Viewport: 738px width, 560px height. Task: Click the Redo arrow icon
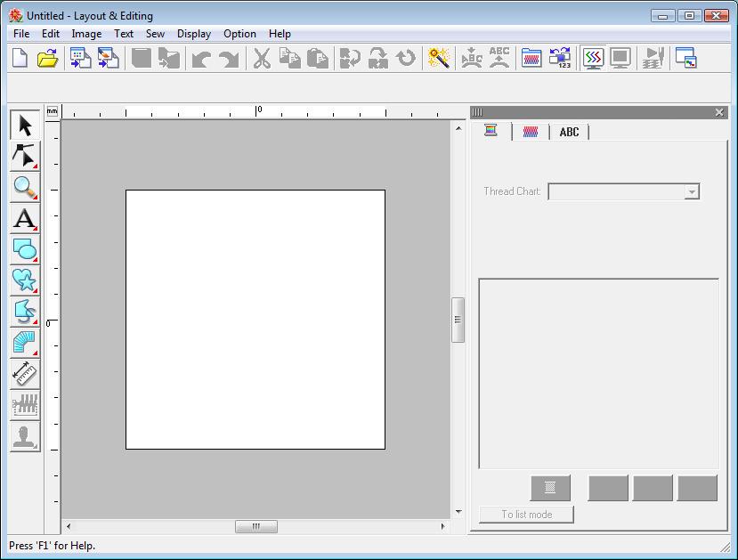pyautogui.click(x=229, y=59)
